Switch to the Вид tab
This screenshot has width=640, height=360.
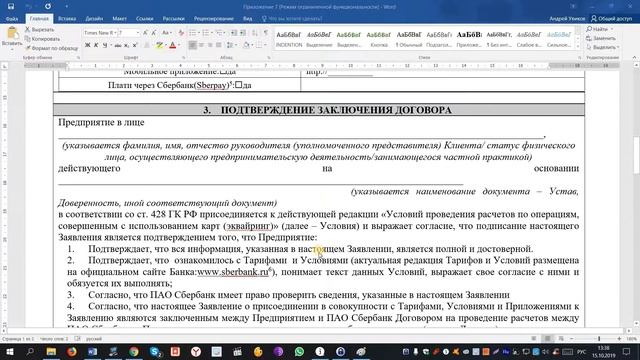(x=247, y=19)
